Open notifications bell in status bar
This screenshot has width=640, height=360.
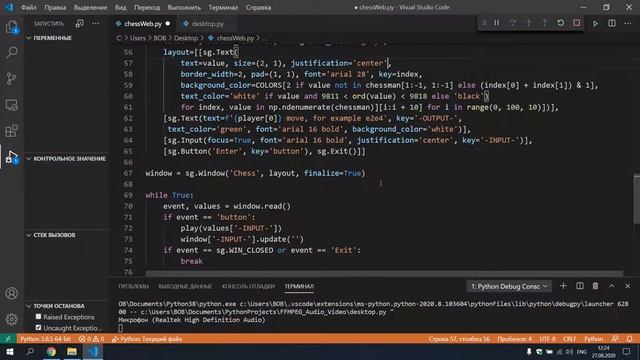[630, 339]
